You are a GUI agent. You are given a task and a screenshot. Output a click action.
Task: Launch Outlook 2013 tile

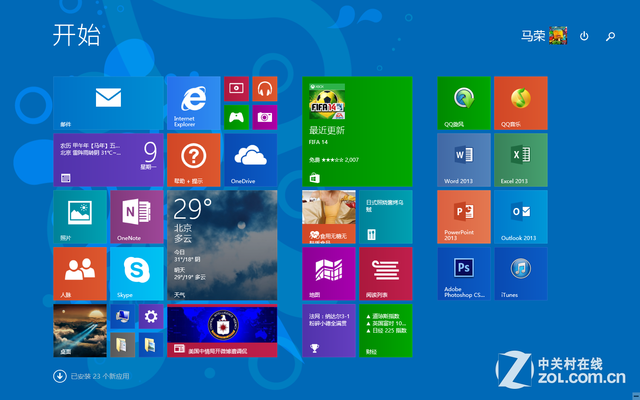coord(521,217)
